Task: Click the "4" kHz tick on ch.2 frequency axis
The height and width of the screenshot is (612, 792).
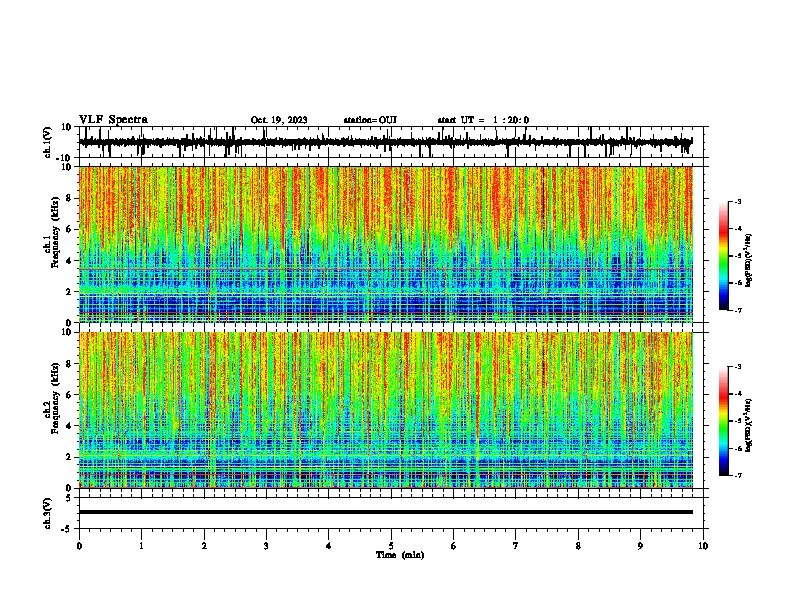Action: pyautogui.click(x=69, y=426)
